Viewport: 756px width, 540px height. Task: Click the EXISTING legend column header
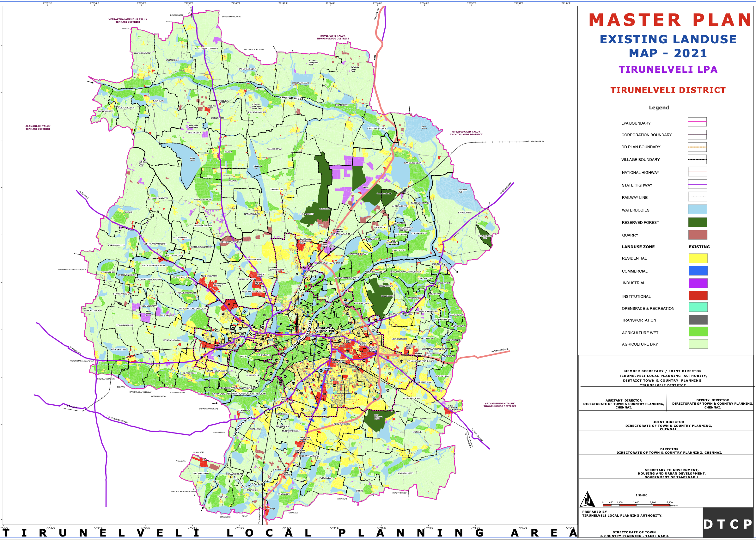pyautogui.click(x=699, y=247)
